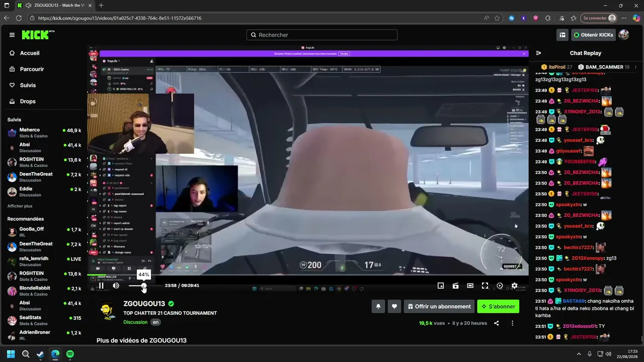The height and width of the screenshot is (362, 644).
Task: Add page to favorites with star
Action: click(x=497, y=18)
